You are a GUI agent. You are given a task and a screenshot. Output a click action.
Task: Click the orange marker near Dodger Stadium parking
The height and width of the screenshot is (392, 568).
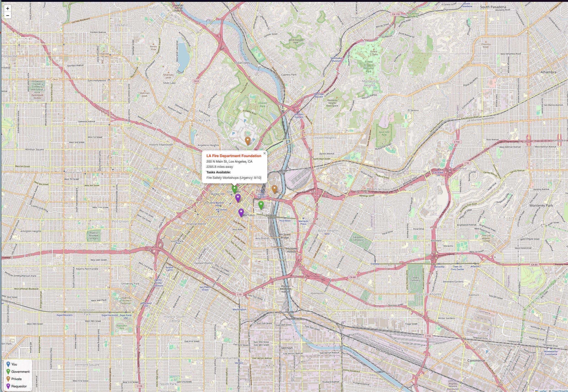coord(248,141)
